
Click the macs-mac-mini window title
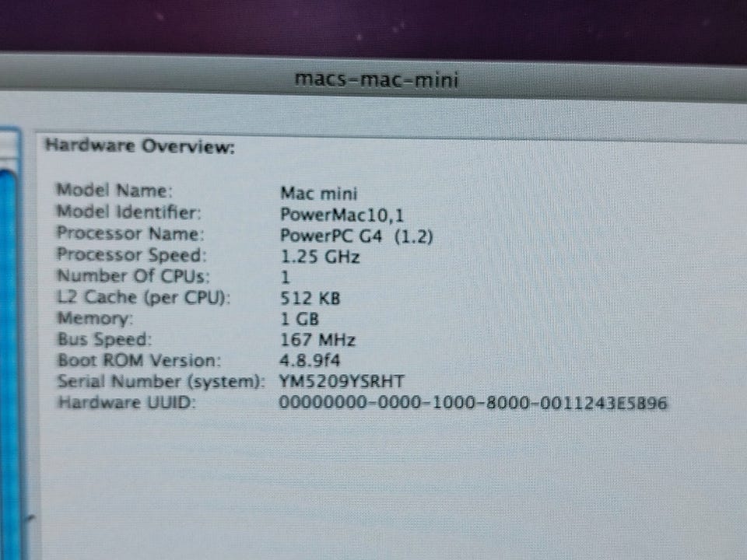(x=377, y=79)
